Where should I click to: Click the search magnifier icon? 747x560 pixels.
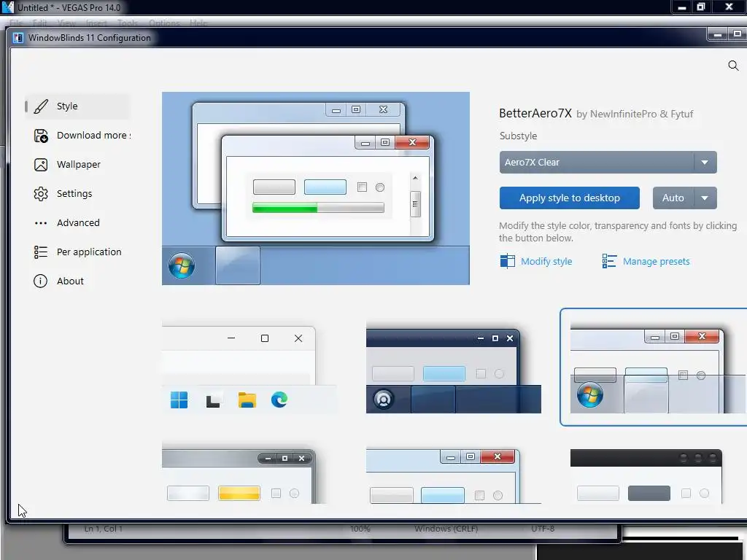point(733,66)
